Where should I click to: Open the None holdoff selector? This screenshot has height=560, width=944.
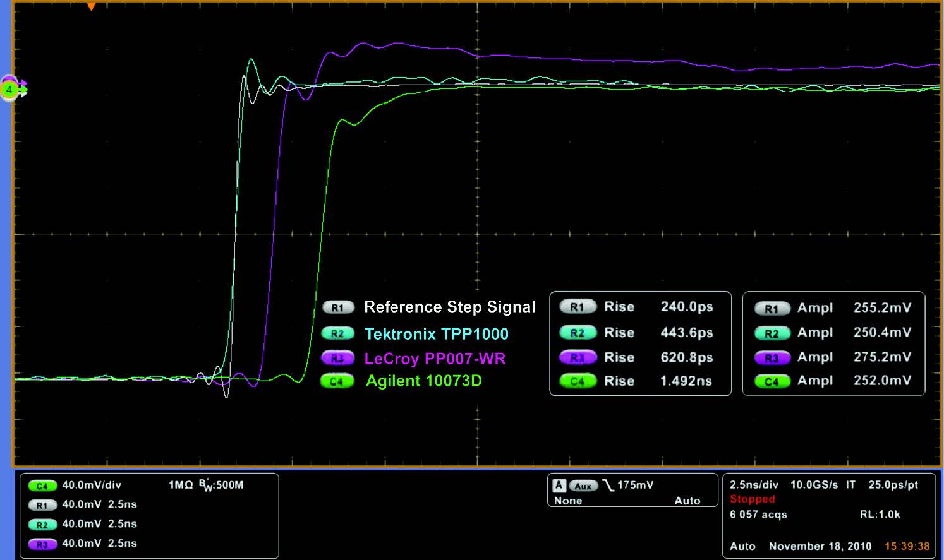pyautogui.click(x=567, y=501)
